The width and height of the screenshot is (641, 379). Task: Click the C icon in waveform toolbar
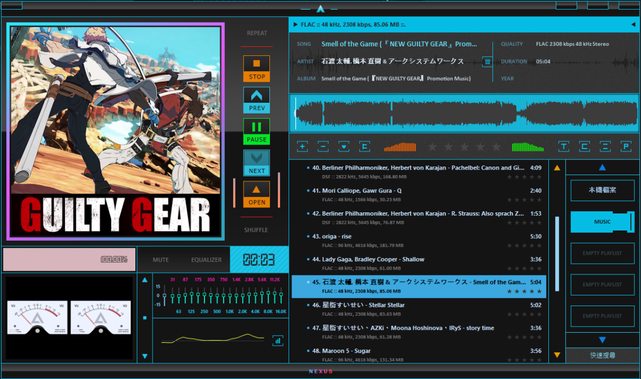[x=585, y=146]
